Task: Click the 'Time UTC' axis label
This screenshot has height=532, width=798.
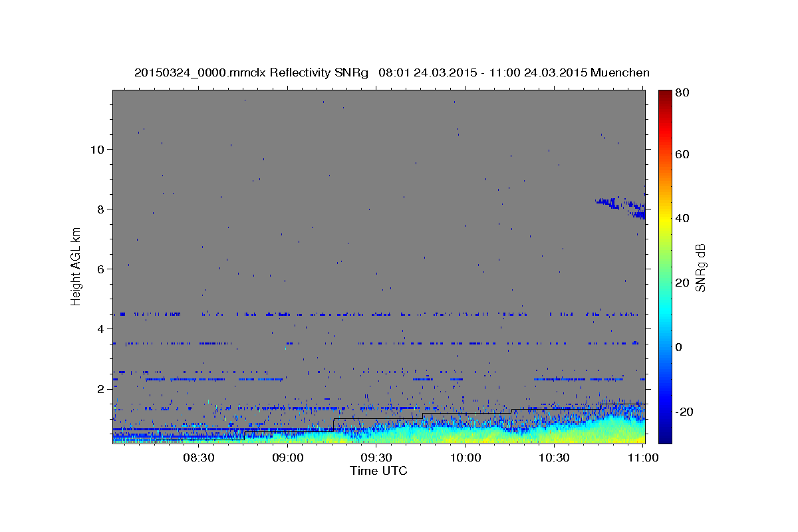Action: 378,471
